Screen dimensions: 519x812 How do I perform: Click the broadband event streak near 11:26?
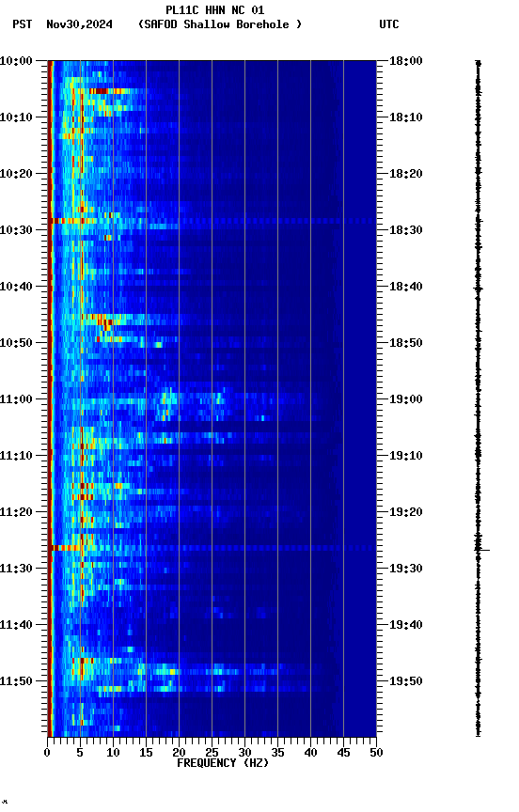click(x=212, y=548)
